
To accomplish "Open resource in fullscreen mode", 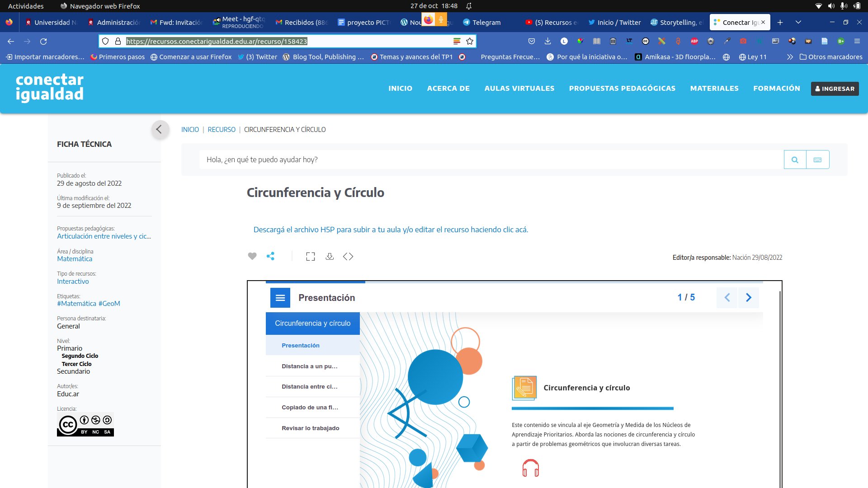I will coord(311,257).
